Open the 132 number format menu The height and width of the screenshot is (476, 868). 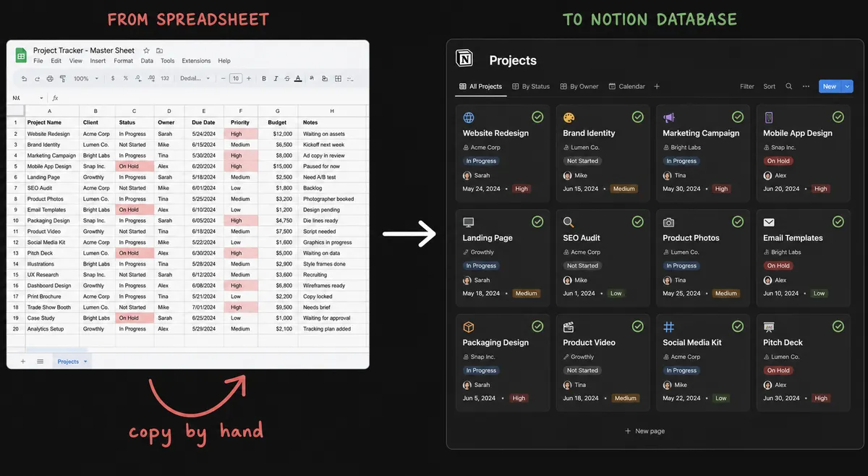click(x=165, y=78)
